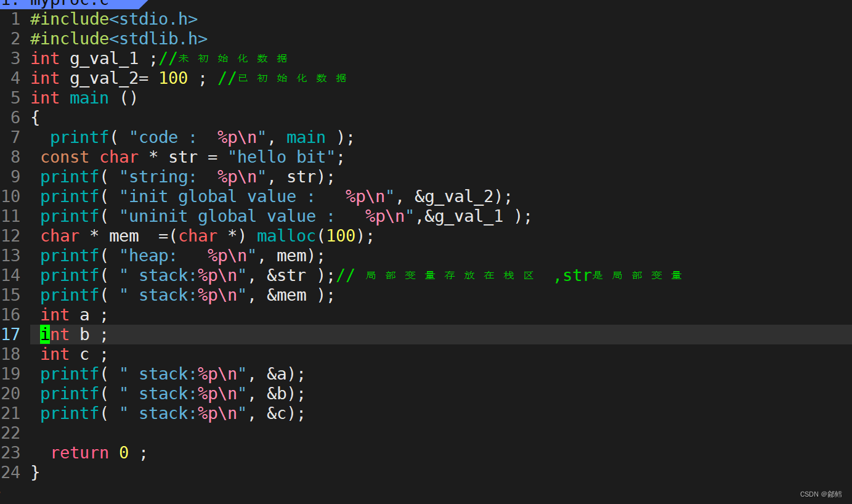Click highlighted line number 17 in the gutter
Screen dimensions: 852x504
pos(10,334)
